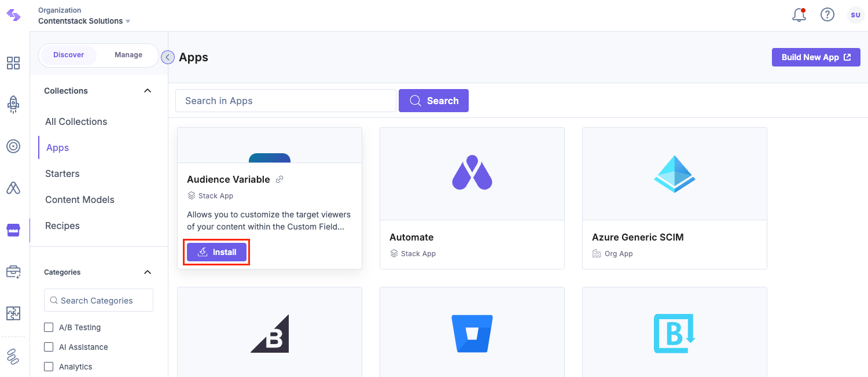
Task: Open the Automate app title
Action: [x=411, y=237]
